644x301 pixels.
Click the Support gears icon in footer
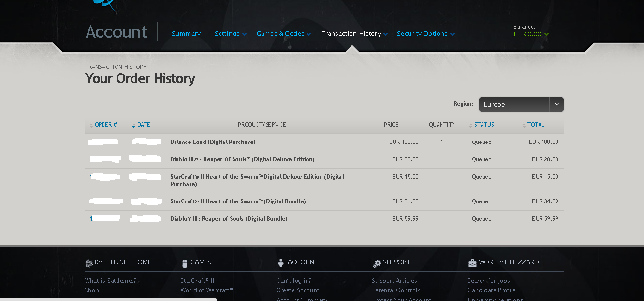coord(377,264)
